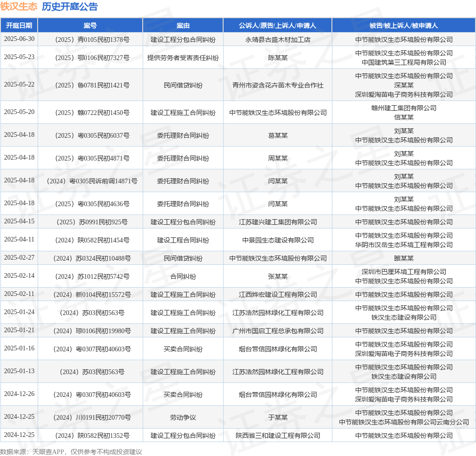
Task: Click the date 2024-12-26
Action: pyautogui.click(x=19, y=394)
